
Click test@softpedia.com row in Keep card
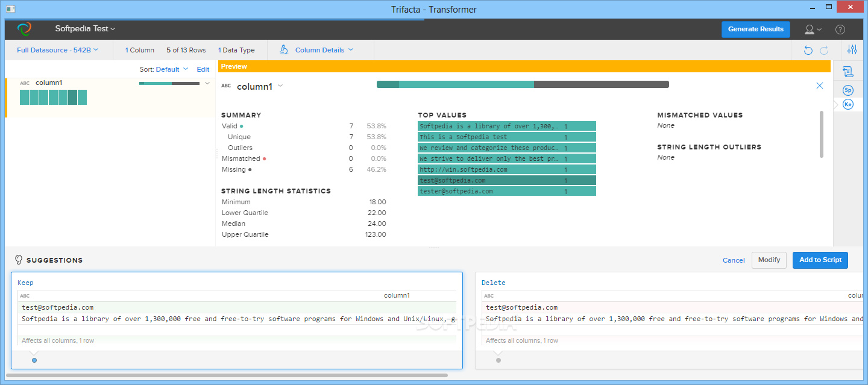237,307
